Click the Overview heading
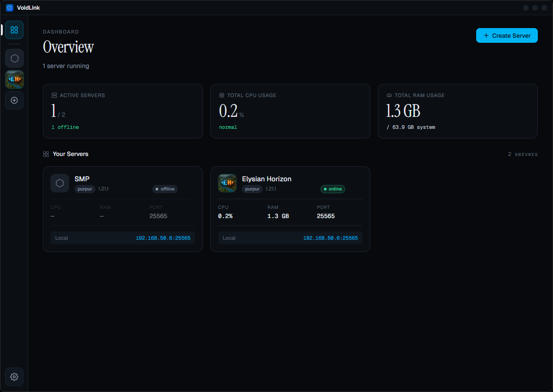553x392 pixels. pyautogui.click(x=68, y=47)
